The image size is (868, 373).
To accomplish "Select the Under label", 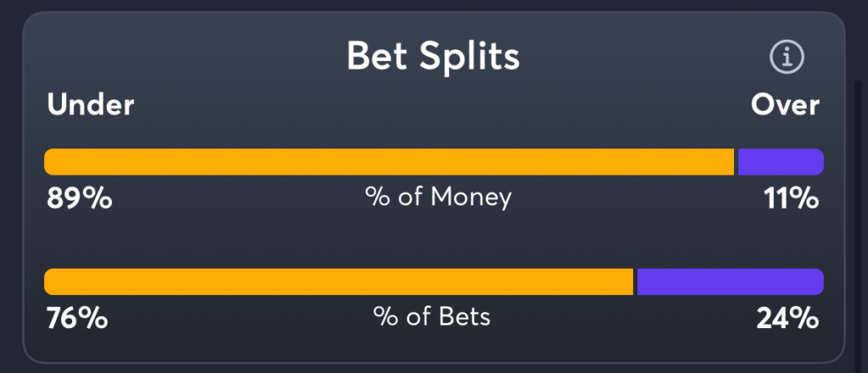I will (90, 104).
